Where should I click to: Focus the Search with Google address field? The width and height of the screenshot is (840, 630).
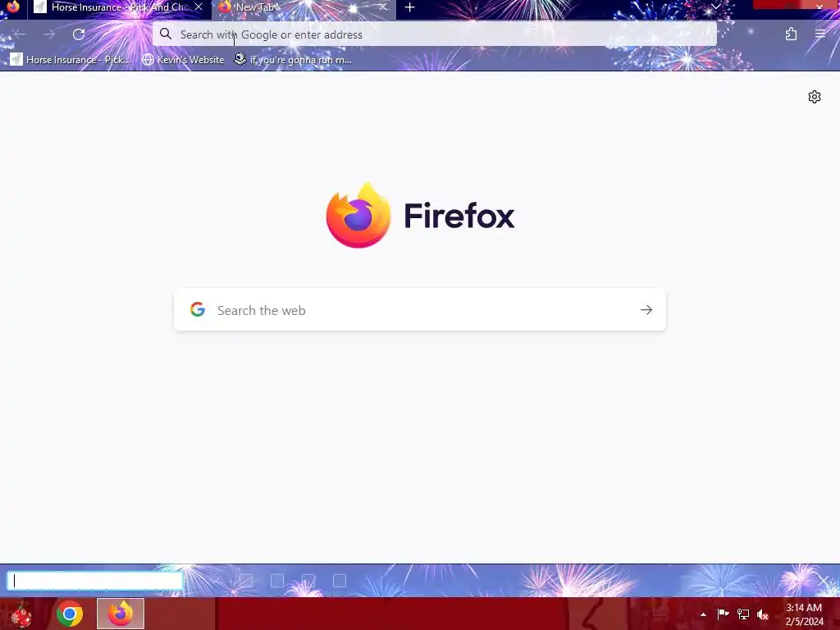[435, 34]
